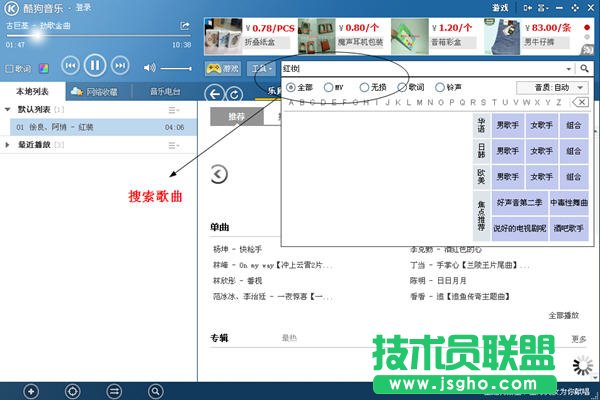
Task: Click the red dot ad page indicator
Action: click(587, 28)
